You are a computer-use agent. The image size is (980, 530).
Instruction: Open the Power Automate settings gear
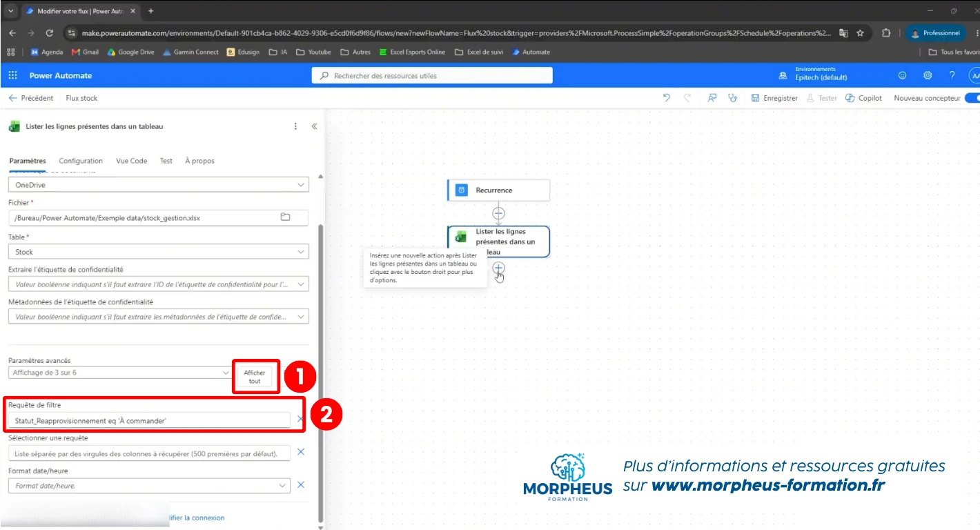pos(928,75)
